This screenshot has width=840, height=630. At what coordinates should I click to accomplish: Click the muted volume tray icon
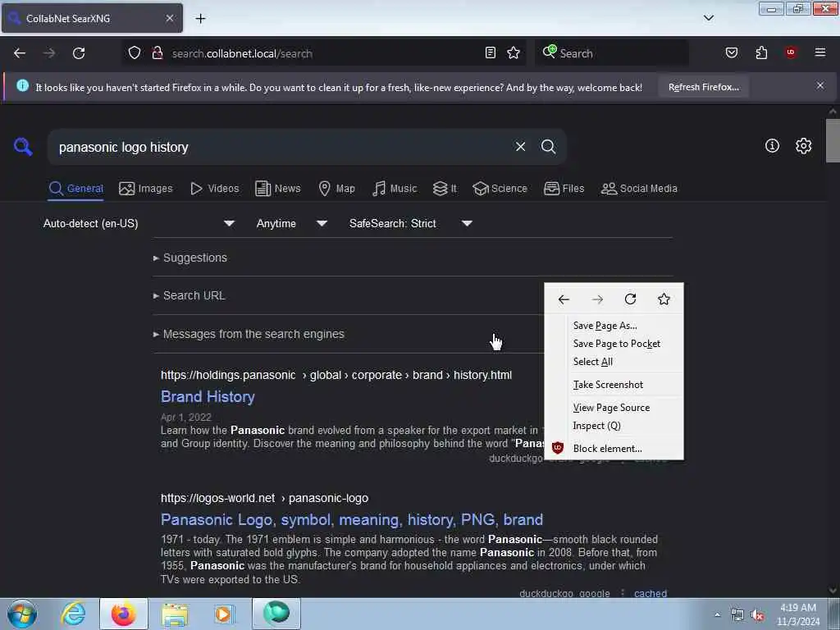tap(757, 615)
